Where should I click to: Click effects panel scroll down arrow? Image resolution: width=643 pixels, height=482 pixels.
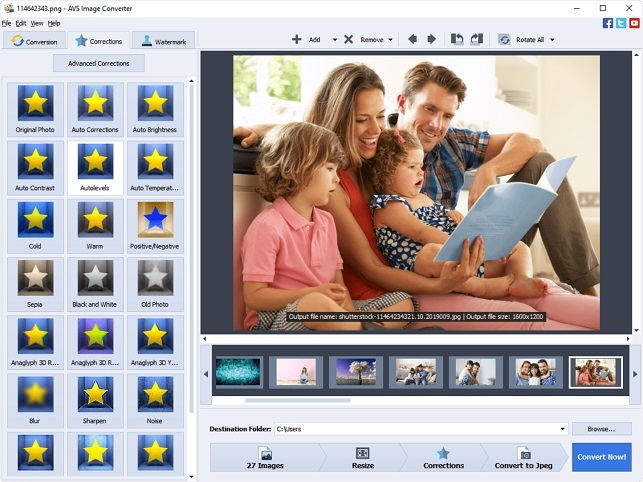click(192, 477)
